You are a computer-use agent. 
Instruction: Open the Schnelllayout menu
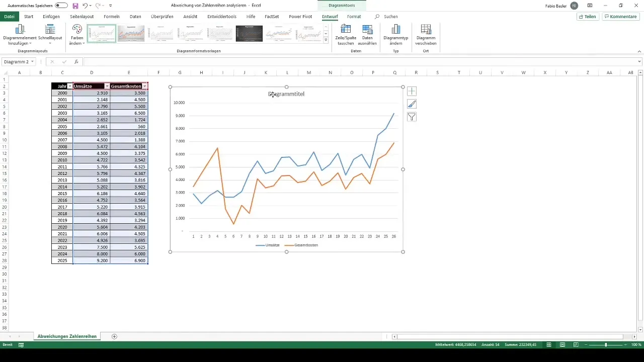tap(50, 34)
